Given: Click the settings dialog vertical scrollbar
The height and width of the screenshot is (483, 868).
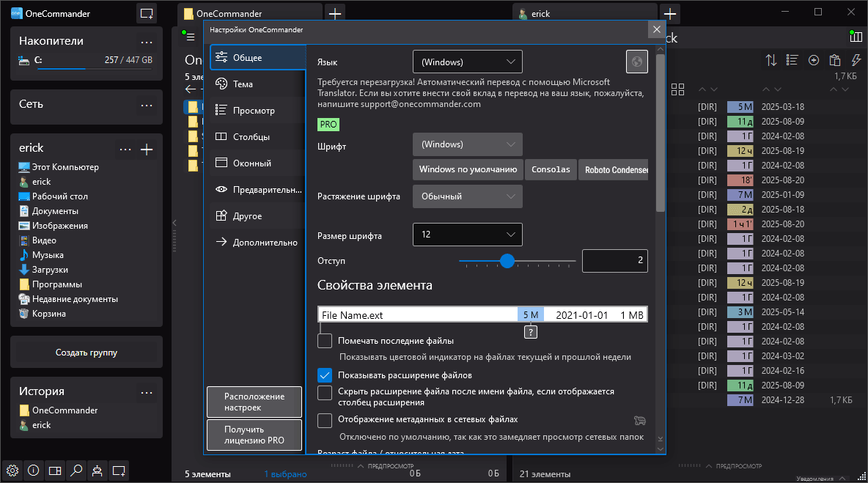Looking at the screenshot, I should point(660,133).
